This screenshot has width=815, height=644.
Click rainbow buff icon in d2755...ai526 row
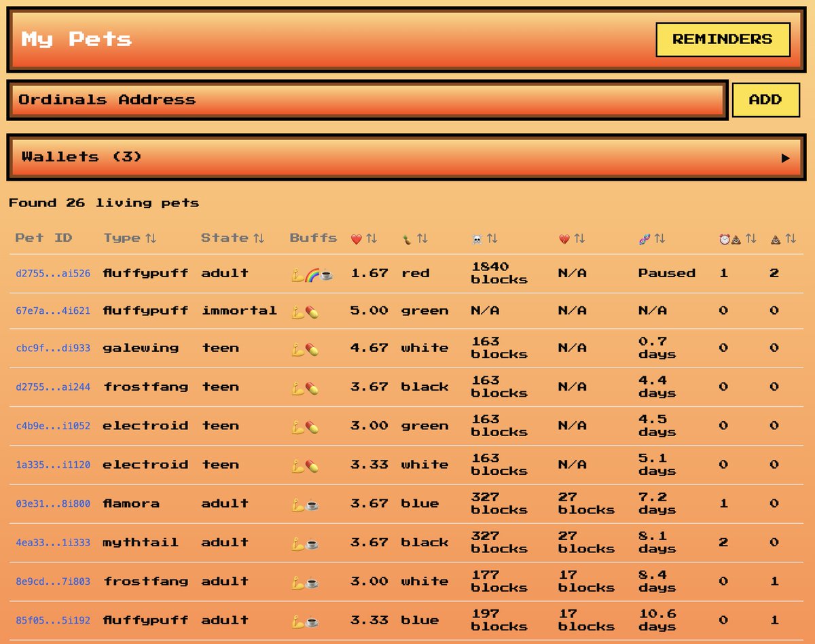point(312,274)
